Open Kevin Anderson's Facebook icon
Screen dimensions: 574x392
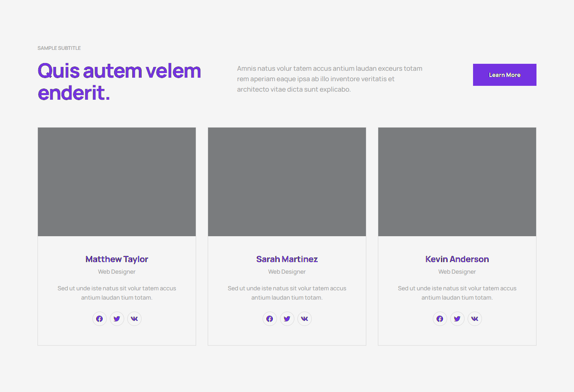440,319
